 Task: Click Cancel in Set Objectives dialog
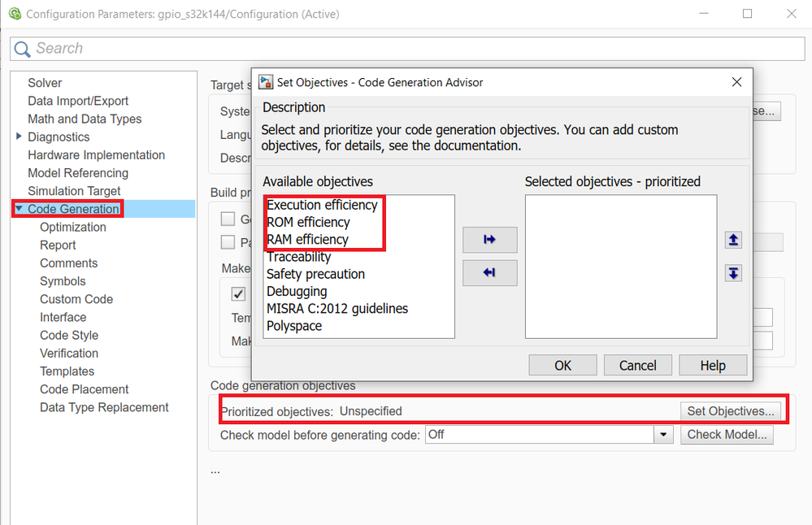pos(637,366)
